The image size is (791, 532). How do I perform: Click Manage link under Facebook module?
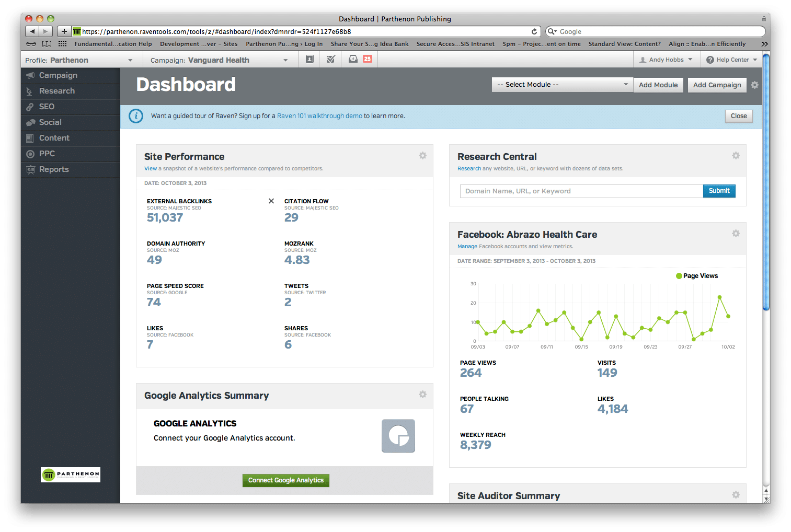click(467, 246)
